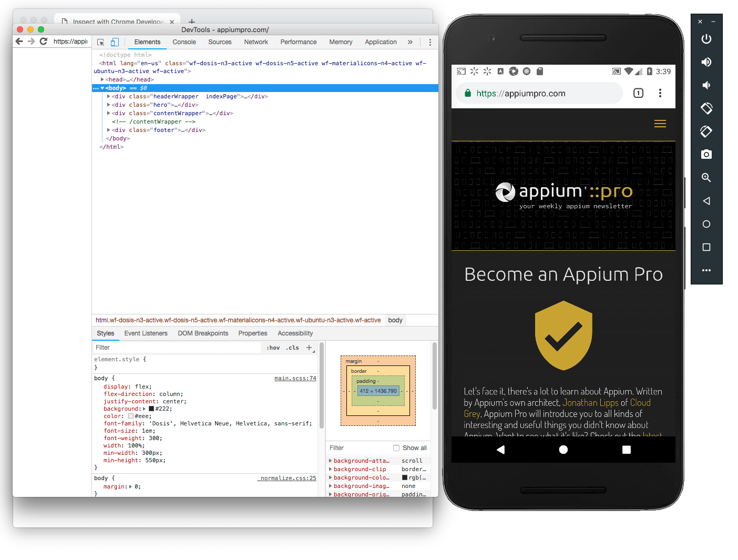Switch to the Sources tab
The height and width of the screenshot is (560, 738).
(220, 42)
